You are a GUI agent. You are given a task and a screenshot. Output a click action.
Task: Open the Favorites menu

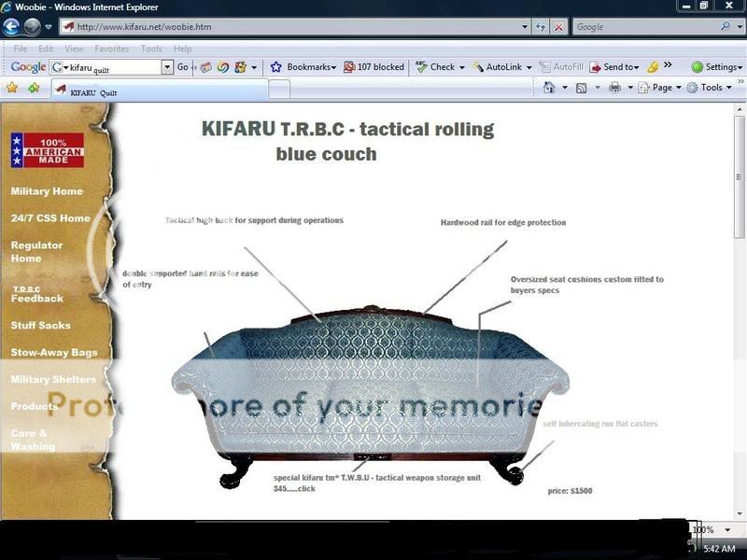111,49
